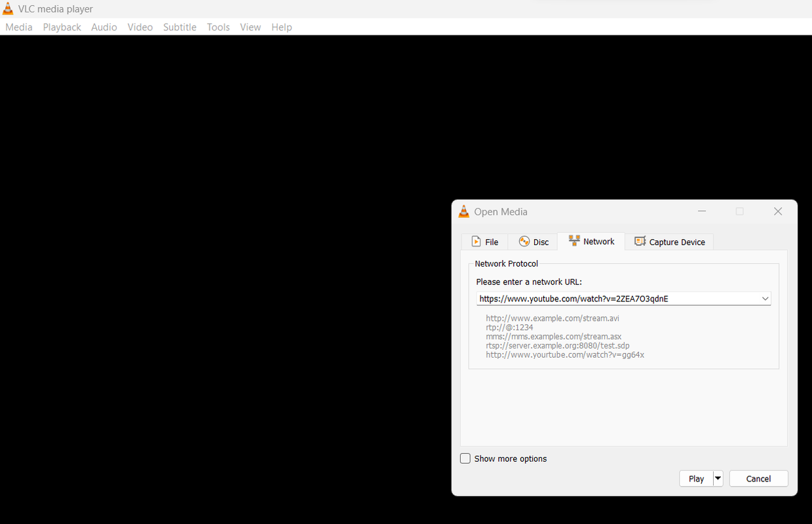Click the example rtsp://server.example.org:8080/test.sdp
This screenshot has width=812, height=524.
coord(558,346)
